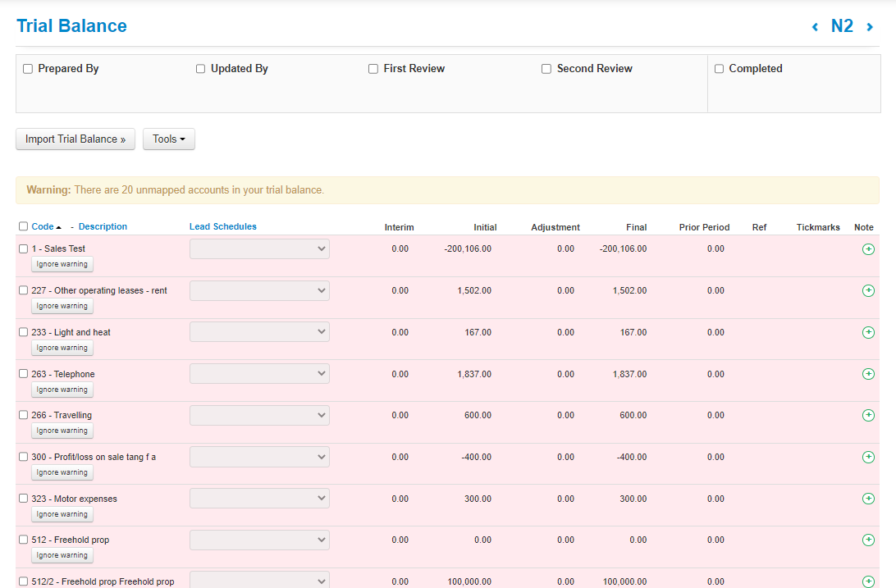The image size is (896, 588).
Task: Select all accounts via header checkbox
Action: (x=24, y=226)
